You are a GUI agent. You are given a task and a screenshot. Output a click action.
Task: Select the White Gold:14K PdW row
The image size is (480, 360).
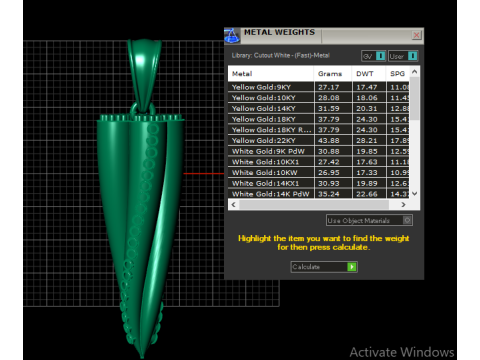point(319,194)
